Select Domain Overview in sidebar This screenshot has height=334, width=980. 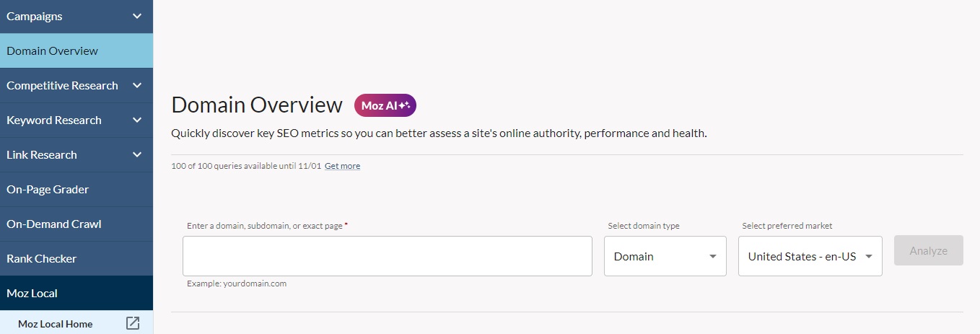click(76, 50)
